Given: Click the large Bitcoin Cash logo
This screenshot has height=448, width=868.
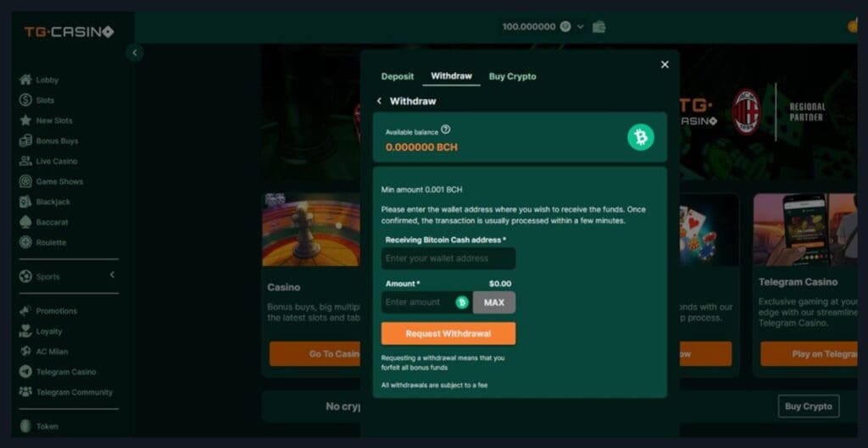Looking at the screenshot, I should coord(641,137).
